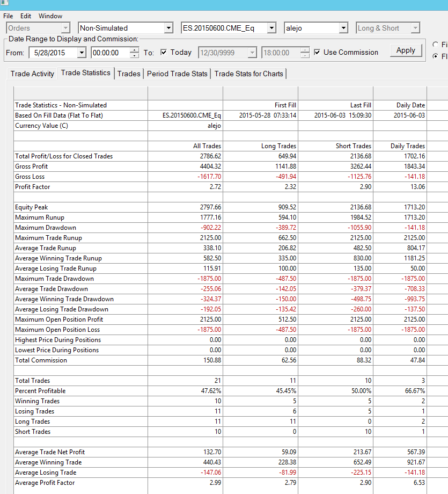The width and height of the screenshot is (448, 494).
Task: Click the From time field 00:00:00
Action: coord(111,53)
